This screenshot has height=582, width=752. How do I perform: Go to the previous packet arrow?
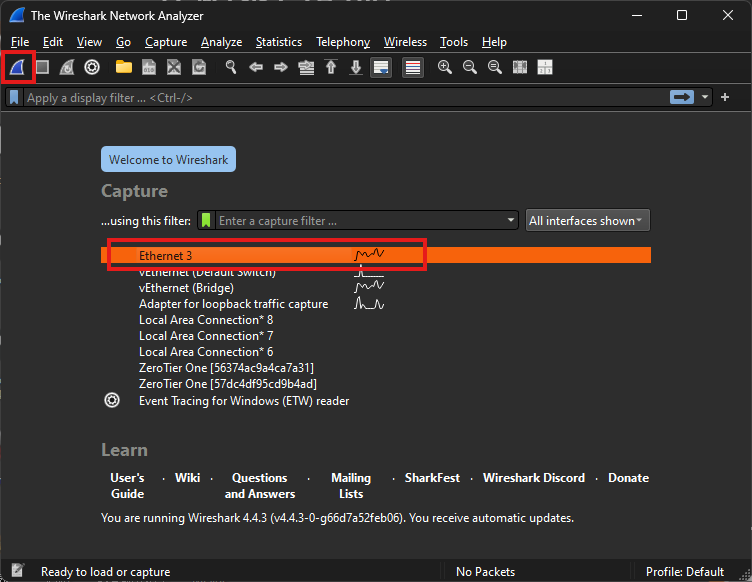[x=256, y=67]
